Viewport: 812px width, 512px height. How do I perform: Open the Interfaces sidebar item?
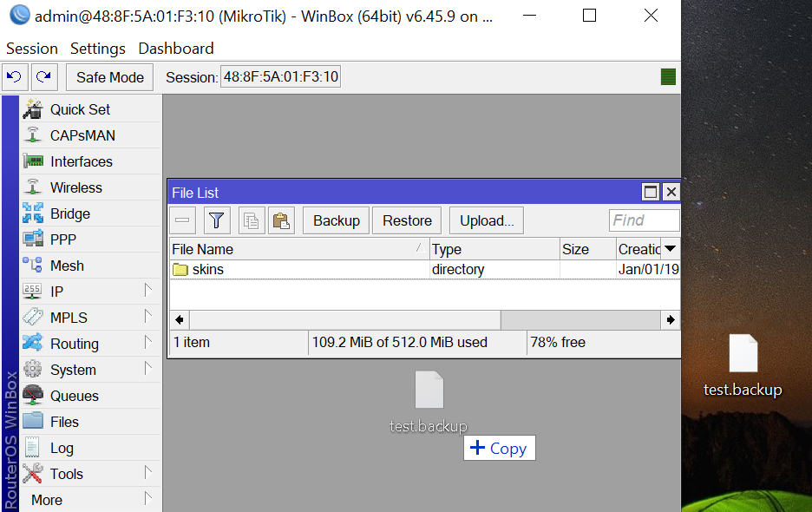90,161
